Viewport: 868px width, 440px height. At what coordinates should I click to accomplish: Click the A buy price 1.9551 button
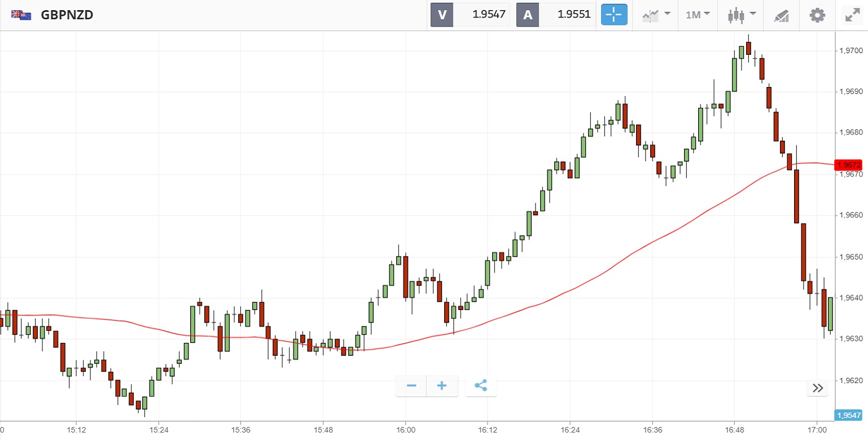(x=556, y=15)
